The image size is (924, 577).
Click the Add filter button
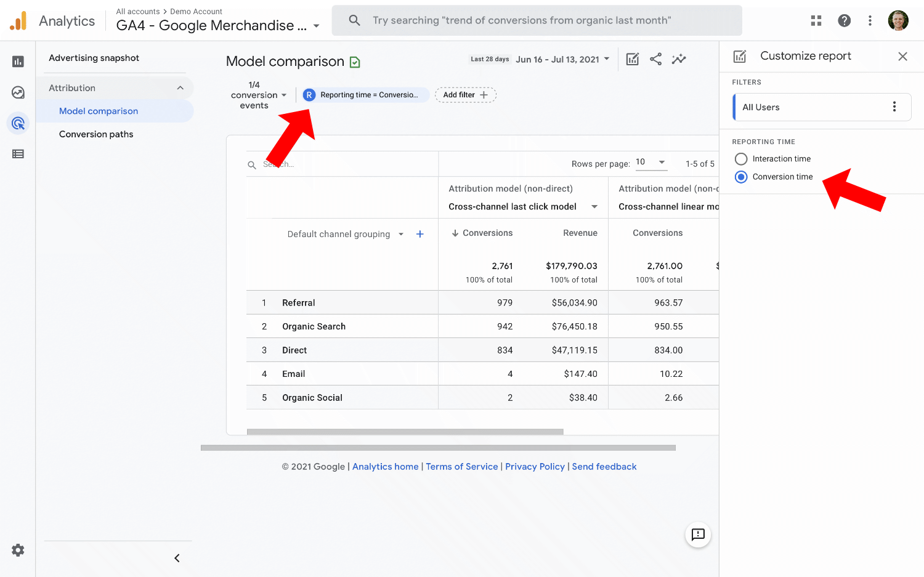(x=466, y=95)
